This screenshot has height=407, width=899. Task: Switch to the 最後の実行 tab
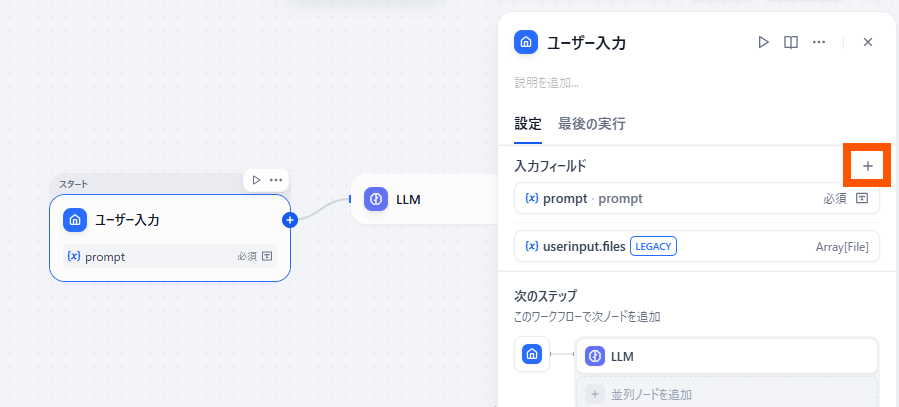pos(591,124)
